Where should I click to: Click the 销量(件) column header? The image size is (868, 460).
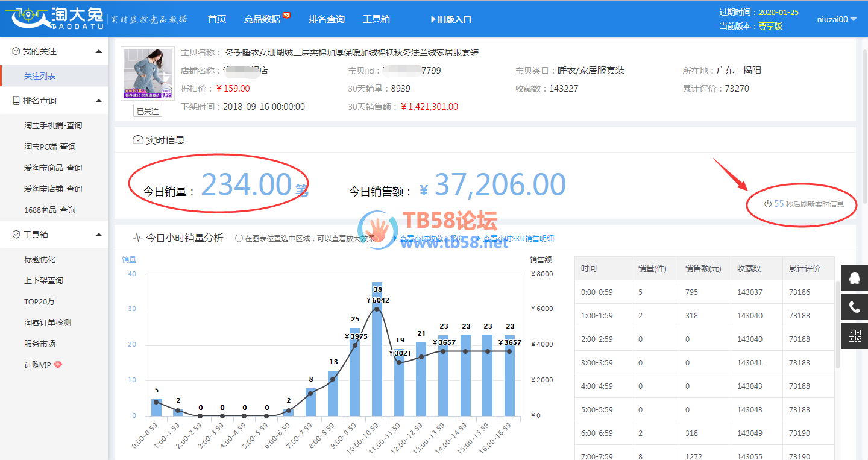tap(656, 268)
